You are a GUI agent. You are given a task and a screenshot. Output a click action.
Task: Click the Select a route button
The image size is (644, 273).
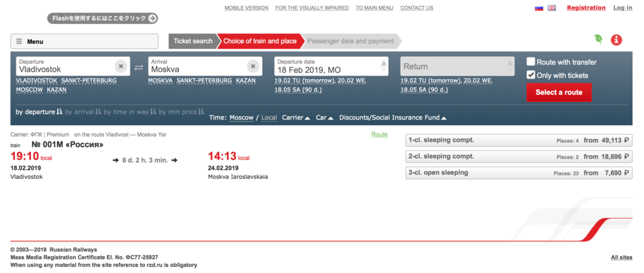click(559, 92)
